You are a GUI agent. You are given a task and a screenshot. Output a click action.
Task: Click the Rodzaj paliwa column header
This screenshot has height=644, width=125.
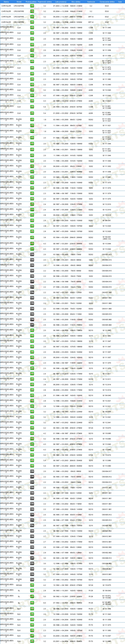pyautogui.click(x=31, y=2)
